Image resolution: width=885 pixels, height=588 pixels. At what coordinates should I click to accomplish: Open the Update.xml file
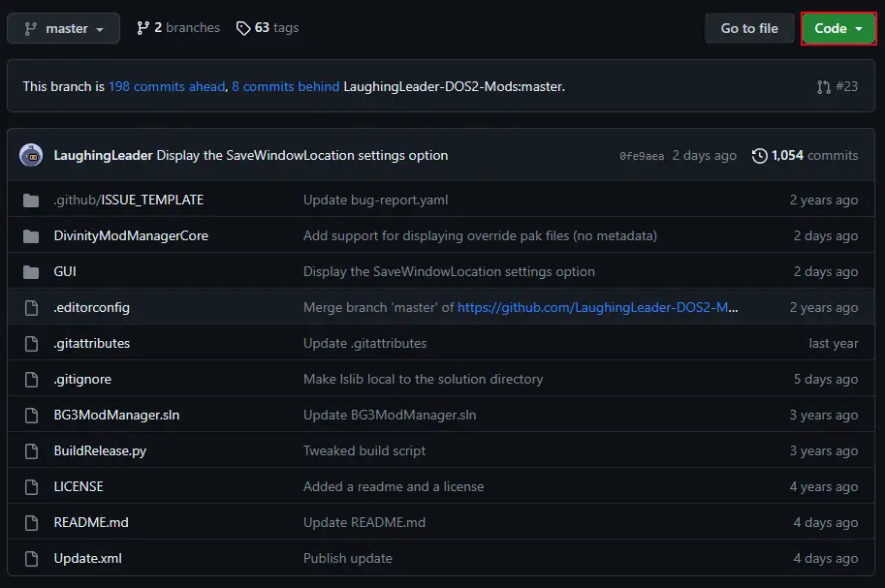[87, 558]
